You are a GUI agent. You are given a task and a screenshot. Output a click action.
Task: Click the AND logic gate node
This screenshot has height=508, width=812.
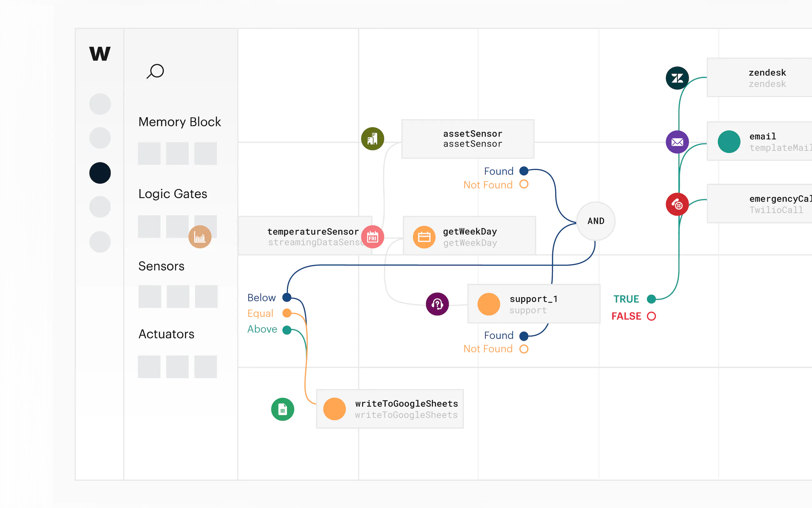596,221
